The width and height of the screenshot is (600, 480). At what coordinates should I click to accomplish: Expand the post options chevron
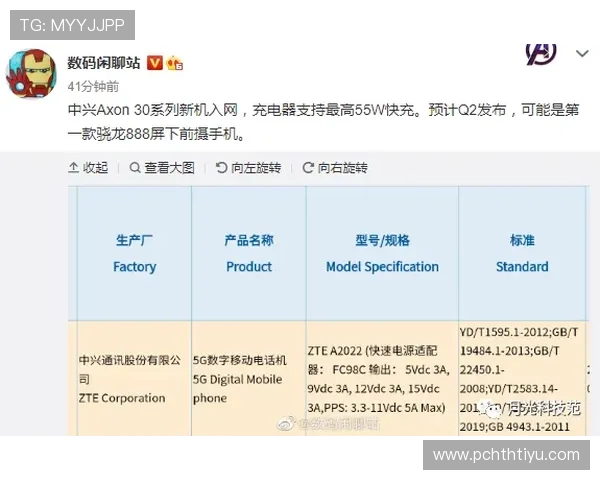tap(582, 54)
